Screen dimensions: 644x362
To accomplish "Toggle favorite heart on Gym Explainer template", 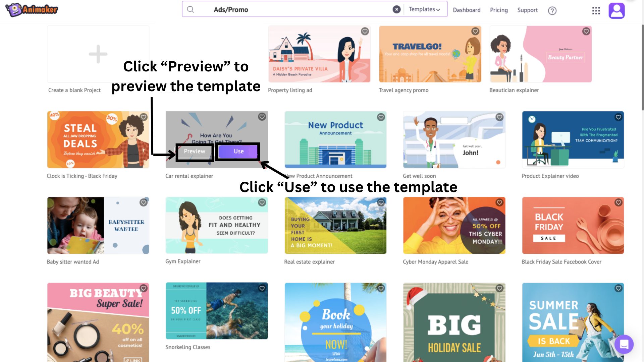I will (x=261, y=202).
